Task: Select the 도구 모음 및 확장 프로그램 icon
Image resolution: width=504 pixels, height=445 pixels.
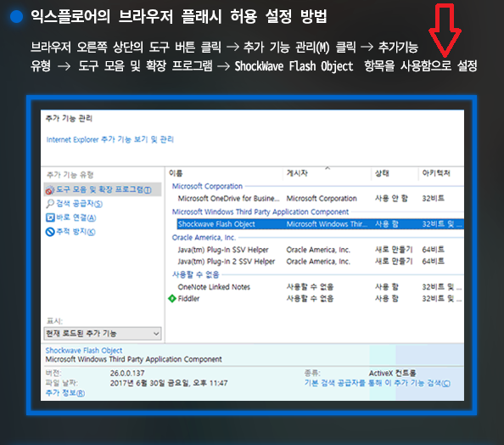Action: (x=50, y=190)
